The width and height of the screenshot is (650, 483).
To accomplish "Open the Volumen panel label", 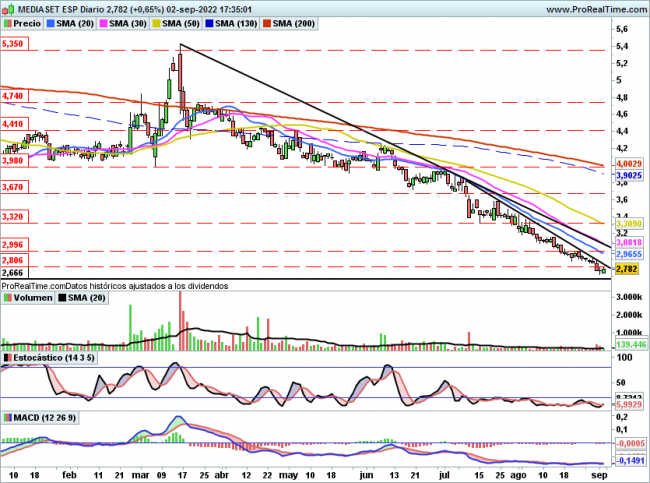I will click(x=33, y=298).
